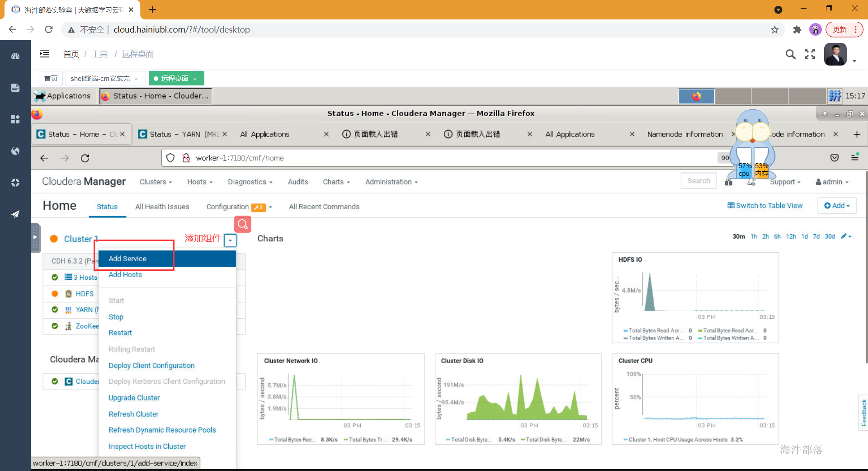The height and width of the screenshot is (471, 868).
Task: Open the Feedback side tab
Action: 863,412
